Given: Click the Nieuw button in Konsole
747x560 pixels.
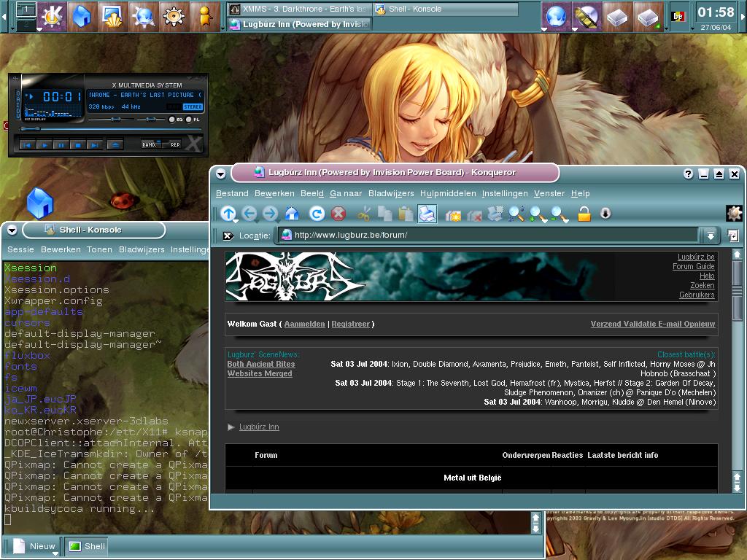Looking at the screenshot, I should (x=35, y=546).
